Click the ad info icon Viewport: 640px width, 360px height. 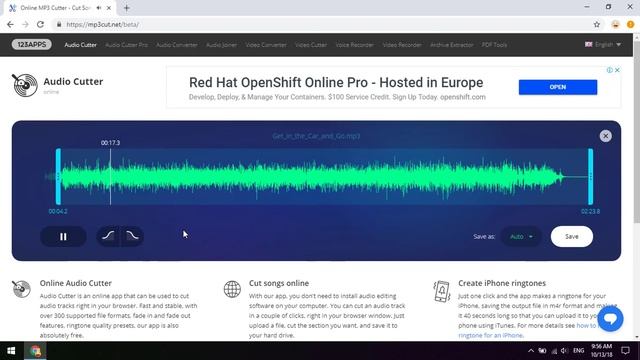(609, 70)
